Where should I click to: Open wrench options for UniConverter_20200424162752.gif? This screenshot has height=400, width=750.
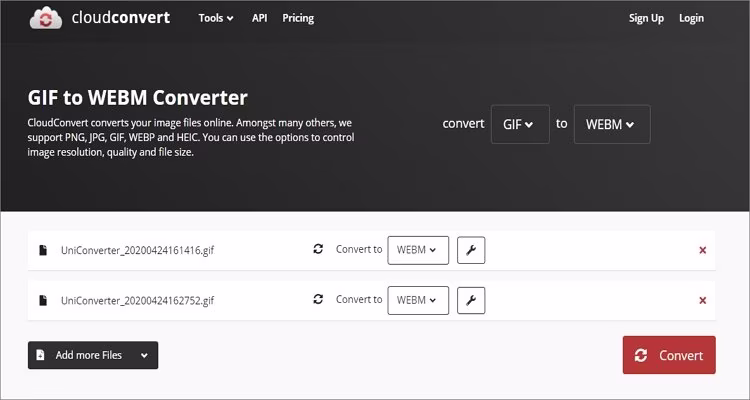[x=471, y=300]
